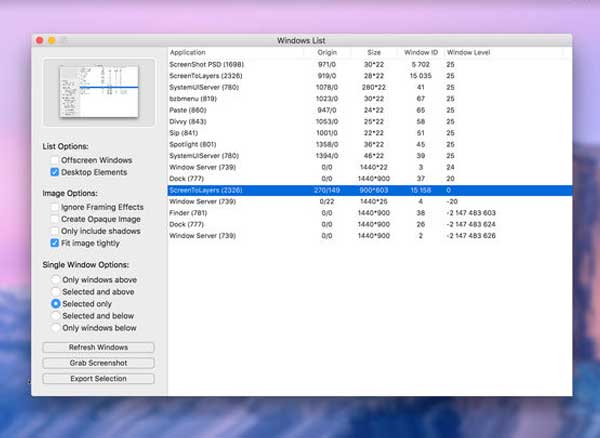Enable Only include shadows checkbox
Screen dimensions: 600x438
(x=55, y=231)
